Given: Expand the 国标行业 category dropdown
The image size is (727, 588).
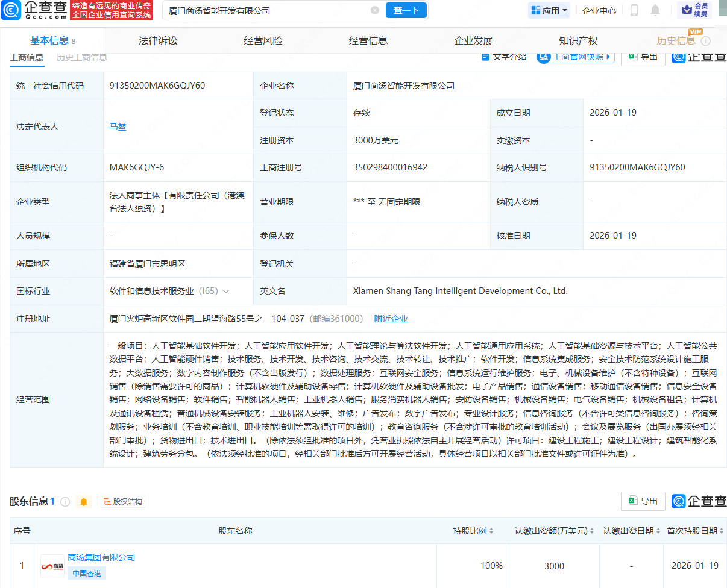Looking at the screenshot, I should (225, 291).
